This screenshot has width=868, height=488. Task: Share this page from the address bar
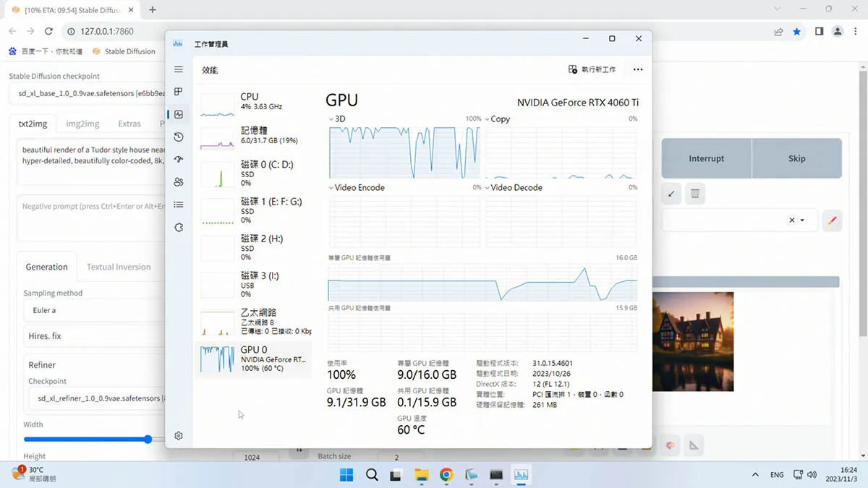click(778, 31)
